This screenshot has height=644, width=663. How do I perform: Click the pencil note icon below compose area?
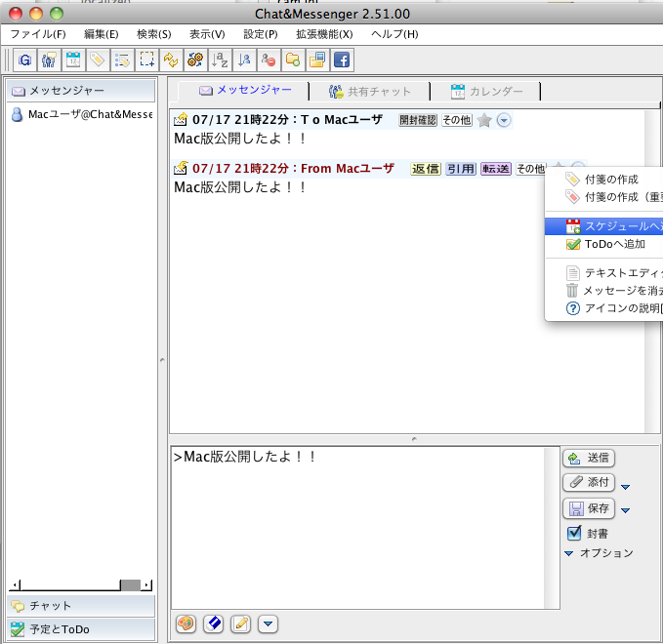pyautogui.click(x=241, y=624)
